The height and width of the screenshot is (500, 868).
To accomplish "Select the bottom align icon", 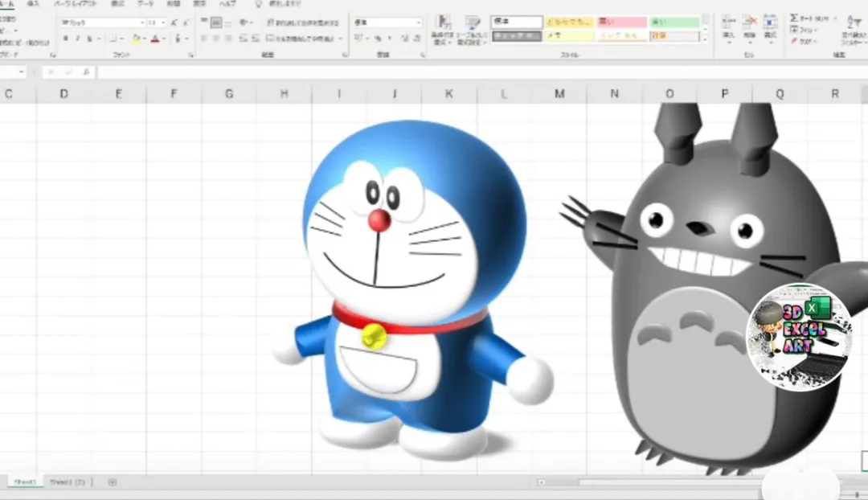I will [x=228, y=23].
